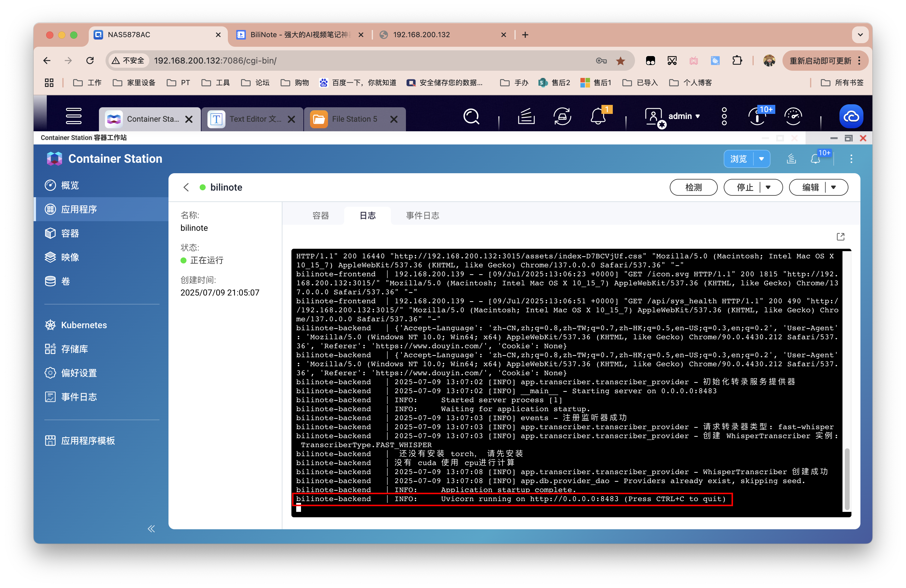Expand the 浏览 dropdown arrow
Screen dimensions: 906x588
pos(761,159)
